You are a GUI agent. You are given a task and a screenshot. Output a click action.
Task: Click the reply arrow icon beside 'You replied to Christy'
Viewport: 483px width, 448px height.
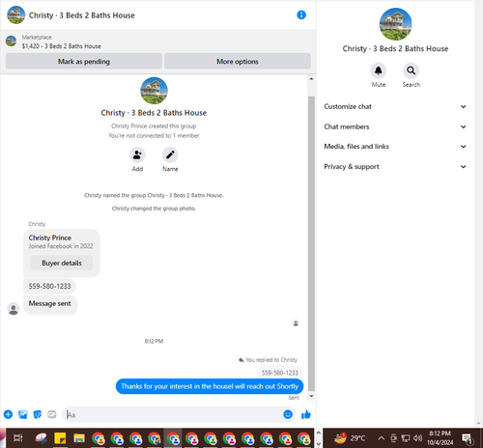[x=241, y=360]
